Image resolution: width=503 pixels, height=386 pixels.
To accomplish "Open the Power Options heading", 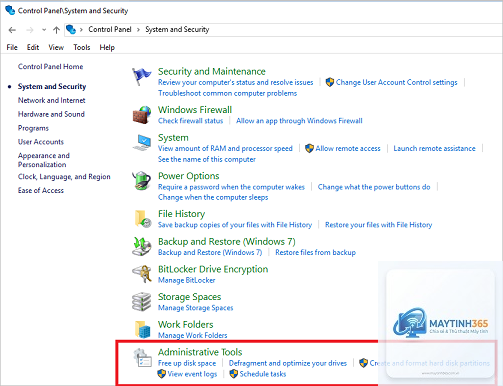I will [x=189, y=176].
